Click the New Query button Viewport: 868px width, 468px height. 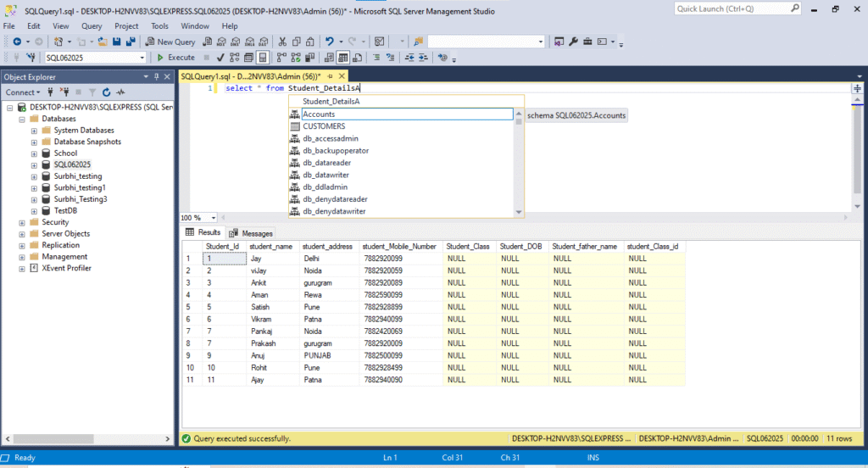coord(170,42)
